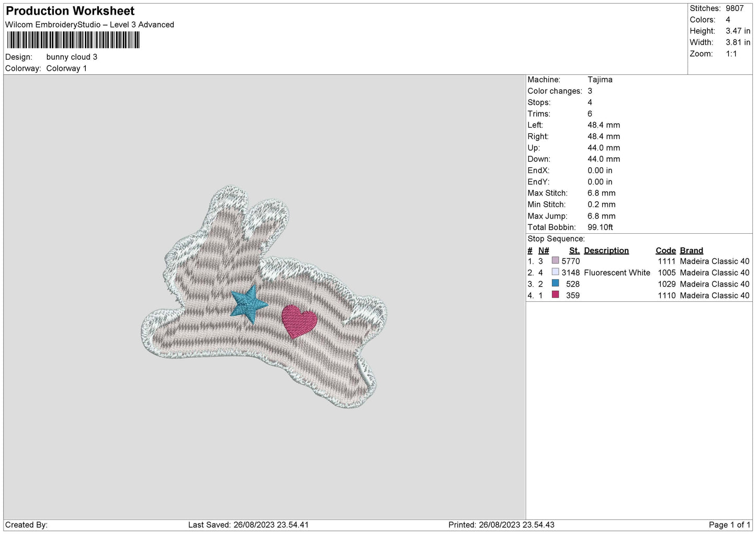This screenshot has height=534, width=756.
Task: Click the Stitches count 9807
Action: coord(735,8)
